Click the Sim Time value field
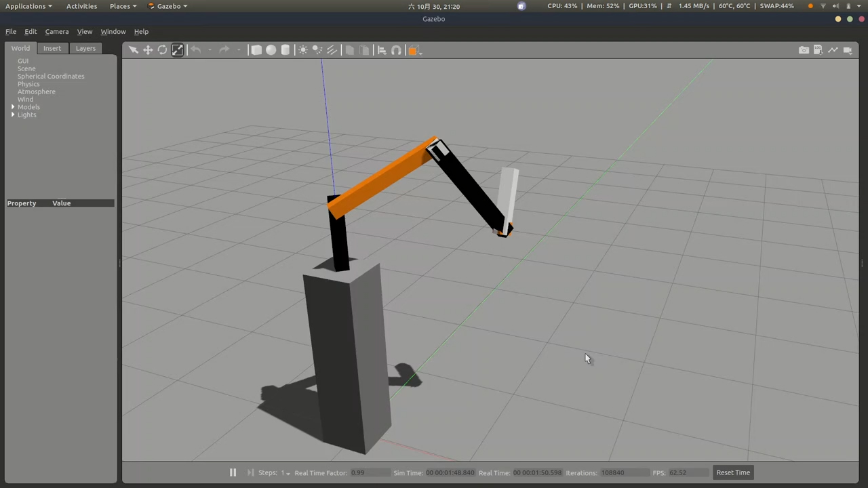Screen dimensions: 868x488 450,472
